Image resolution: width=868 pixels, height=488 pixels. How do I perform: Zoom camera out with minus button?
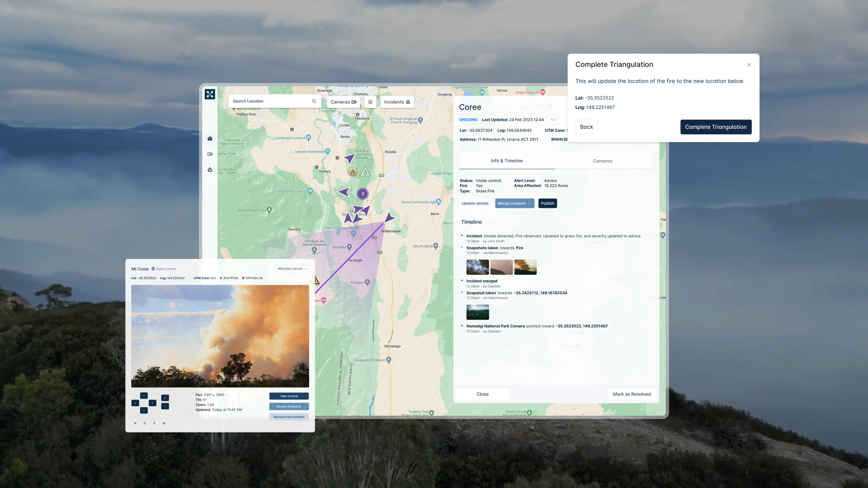click(165, 406)
